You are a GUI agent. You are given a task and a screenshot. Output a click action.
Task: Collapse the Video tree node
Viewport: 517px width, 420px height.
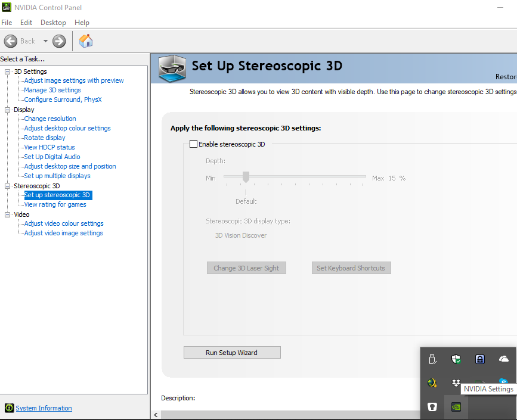(7, 214)
